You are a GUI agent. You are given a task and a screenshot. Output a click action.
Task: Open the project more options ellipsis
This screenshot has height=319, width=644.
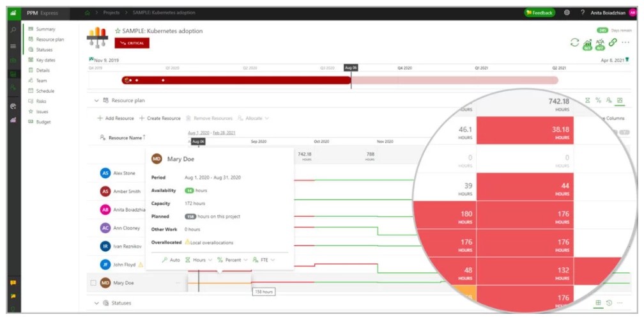(x=625, y=42)
